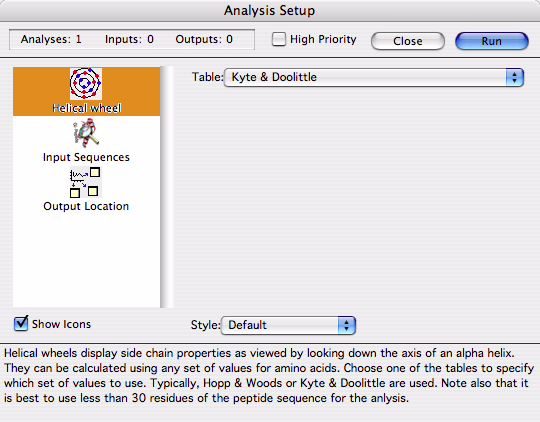Image resolution: width=540 pixels, height=422 pixels.
Task: Click the High Priority label text
Action: click(323, 39)
